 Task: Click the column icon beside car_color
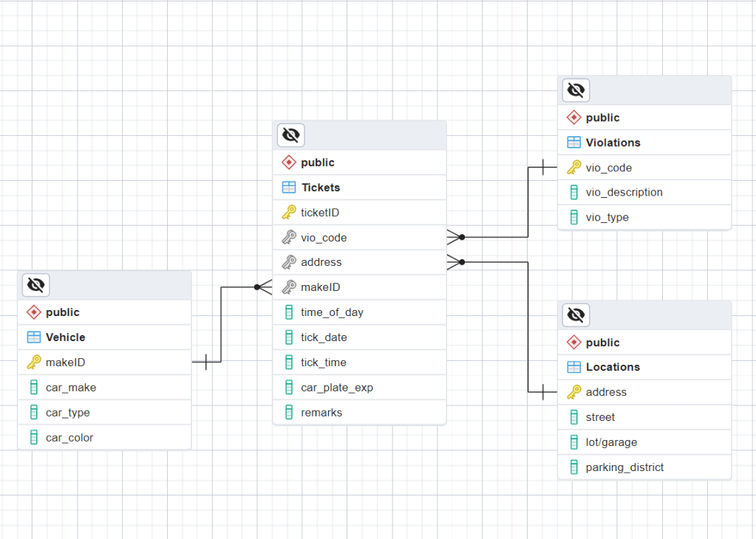pyautogui.click(x=34, y=438)
